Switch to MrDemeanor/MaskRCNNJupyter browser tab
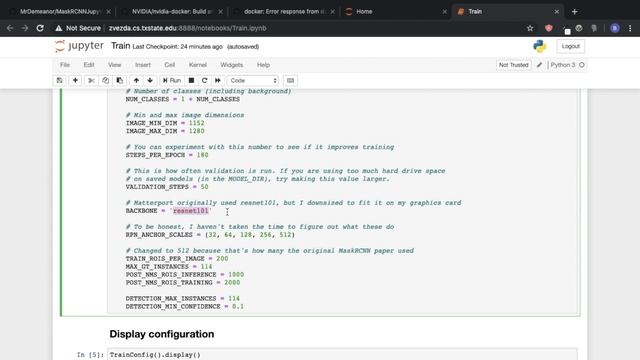 60,11
